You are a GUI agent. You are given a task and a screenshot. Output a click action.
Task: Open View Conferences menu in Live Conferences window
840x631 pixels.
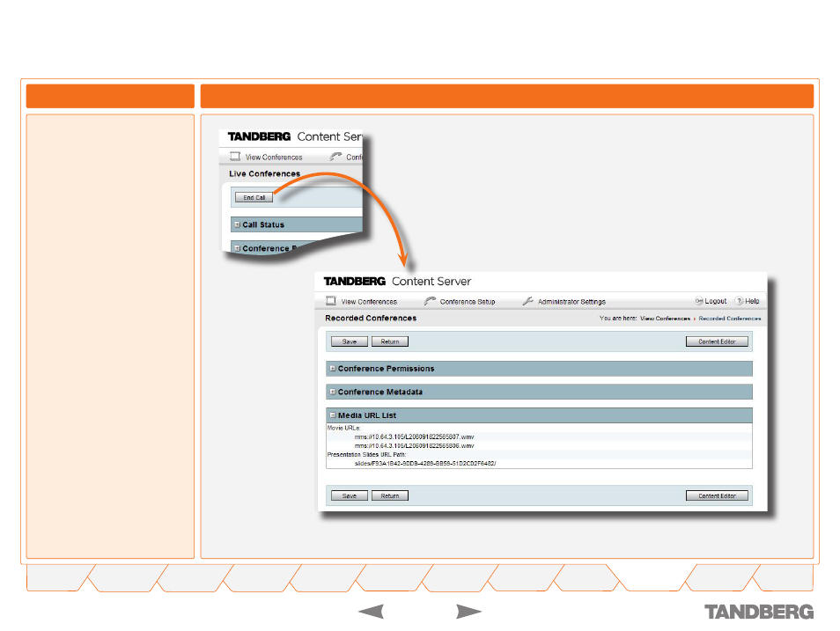click(x=274, y=158)
